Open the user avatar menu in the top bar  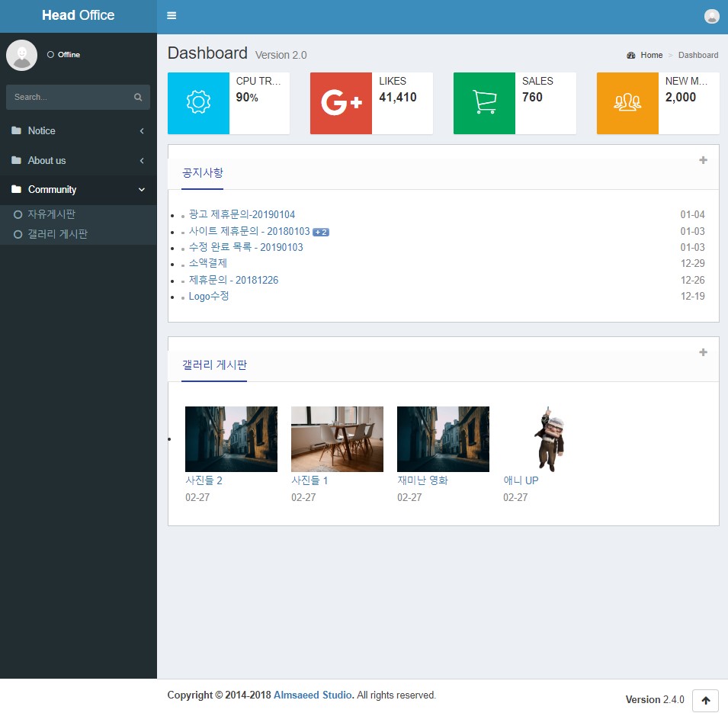coord(711,16)
